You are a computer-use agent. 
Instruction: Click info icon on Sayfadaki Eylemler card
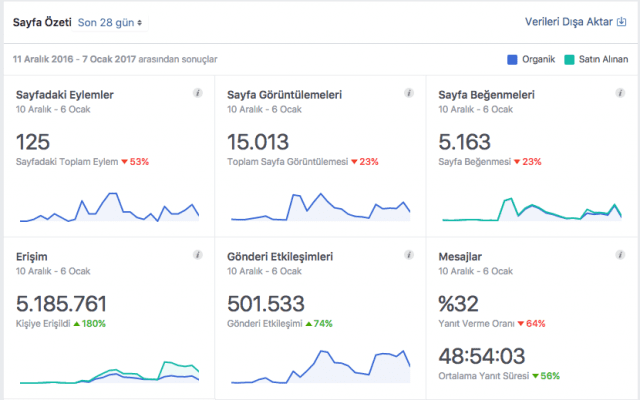pos(197,93)
